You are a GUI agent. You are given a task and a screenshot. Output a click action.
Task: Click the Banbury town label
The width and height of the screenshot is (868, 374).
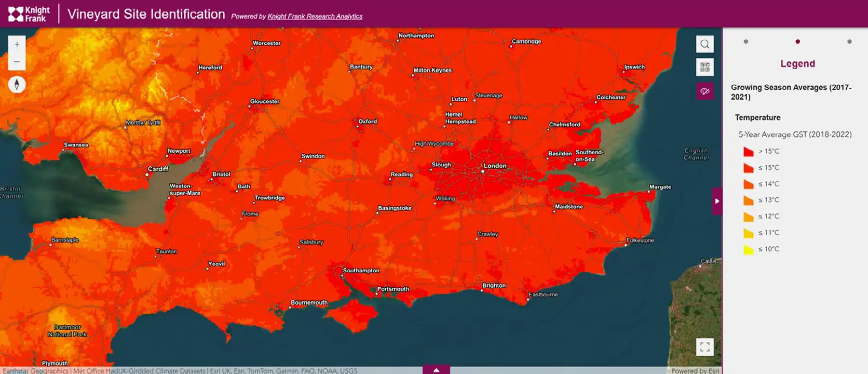[x=361, y=67]
